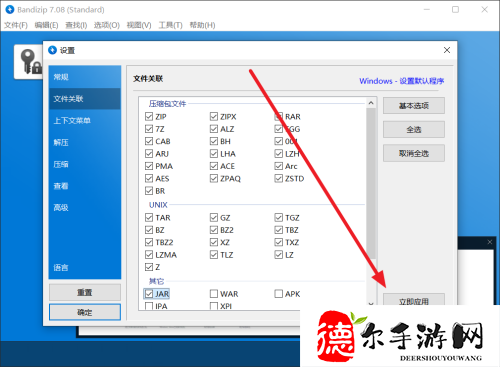This screenshot has width=500, height=367.
Task: Toggle the TXZ checkbox
Action: click(278, 242)
